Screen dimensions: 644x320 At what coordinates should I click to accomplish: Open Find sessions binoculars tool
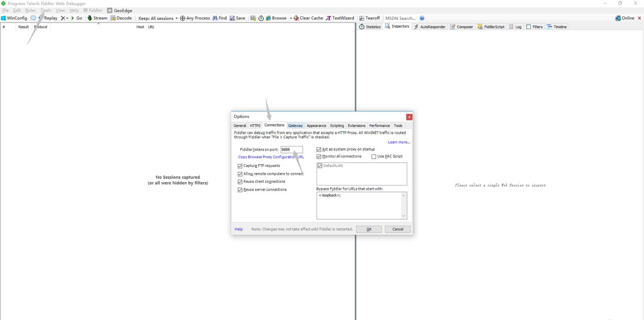(x=220, y=18)
